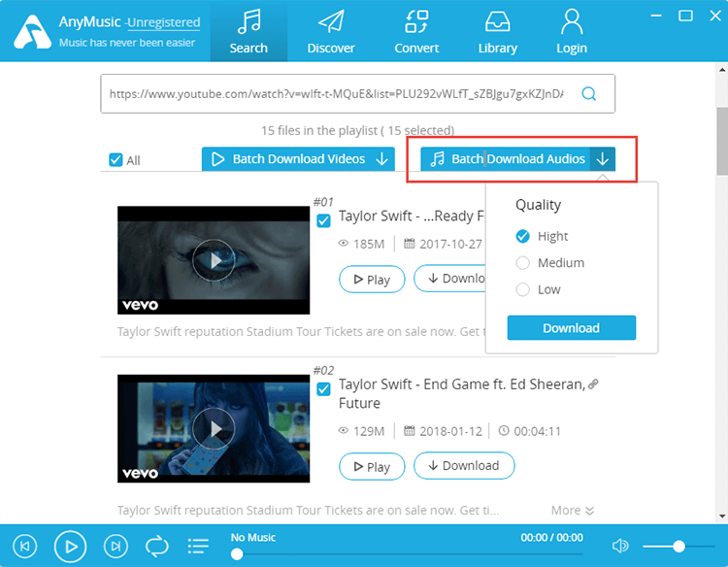Click the 00:04:11 duration text
728x567 pixels.
click(537, 431)
